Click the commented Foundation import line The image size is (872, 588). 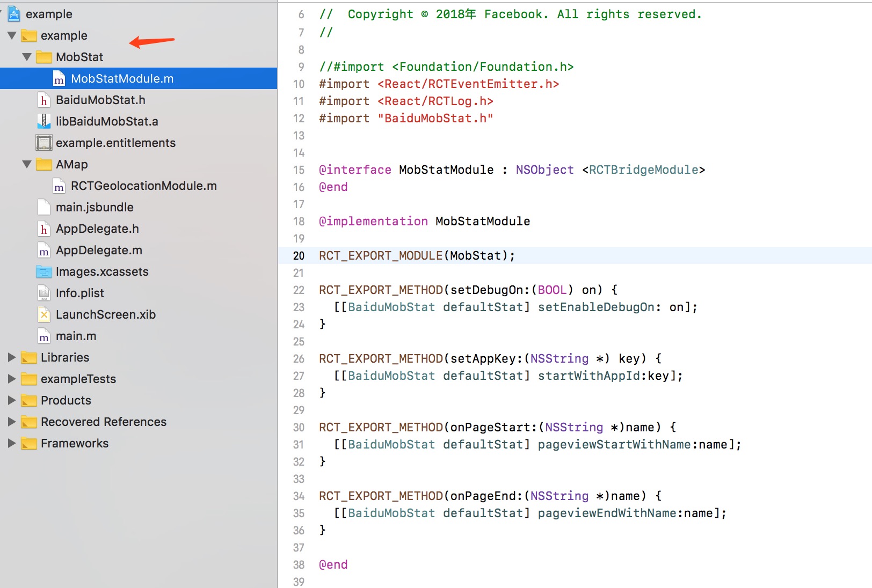[446, 67]
